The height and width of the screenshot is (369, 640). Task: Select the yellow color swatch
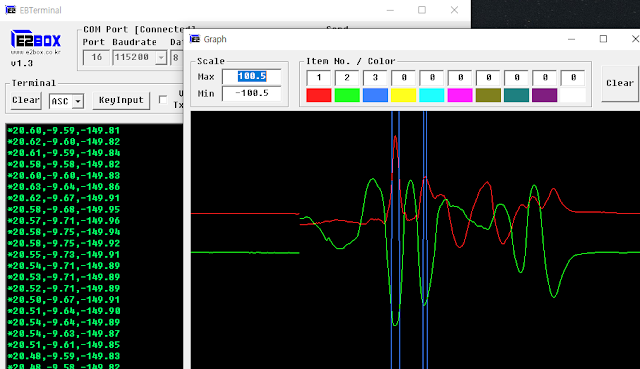pyautogui.click(x=403, y=95)
